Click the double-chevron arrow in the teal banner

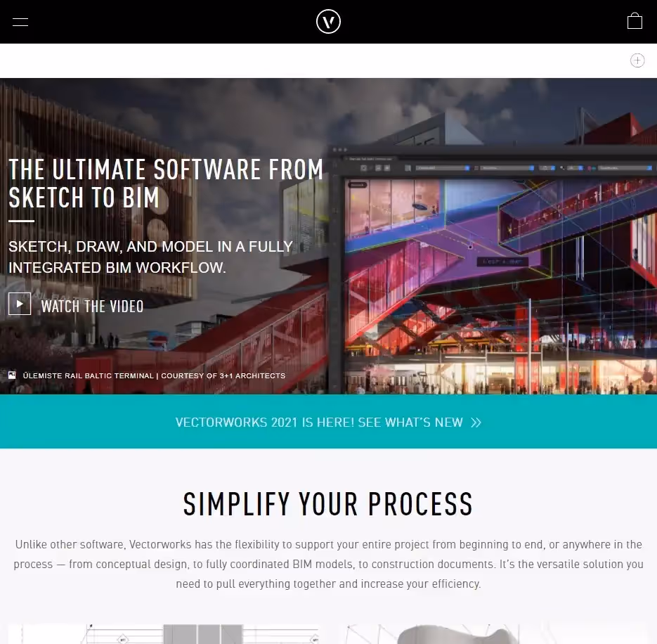click(476, 422)
